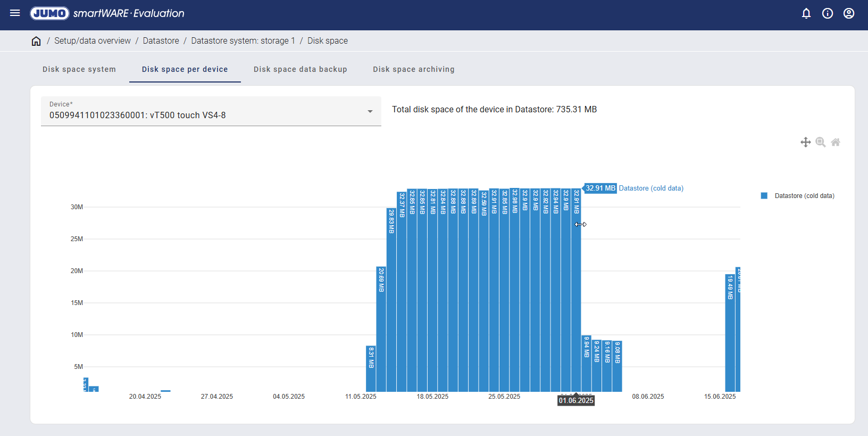The width and height of the screenshot is (868, 436).
Task: Open the Disk space archiving tab
Action: click(x=413, y=69)
